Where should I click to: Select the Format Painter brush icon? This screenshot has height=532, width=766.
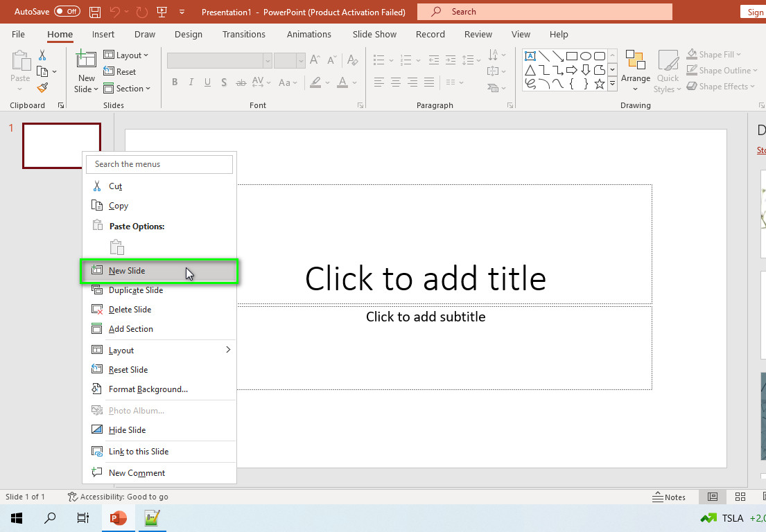pos(42,88)
